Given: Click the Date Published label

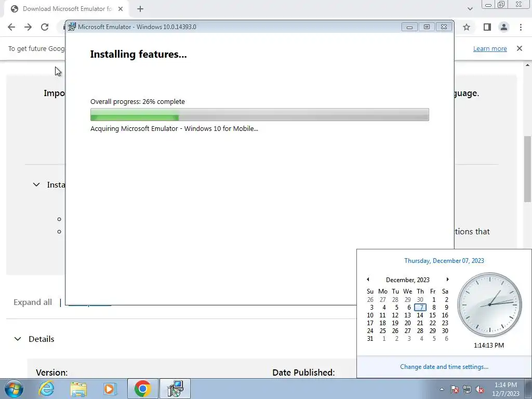Looking at the screenshot, I should point(303,372).
